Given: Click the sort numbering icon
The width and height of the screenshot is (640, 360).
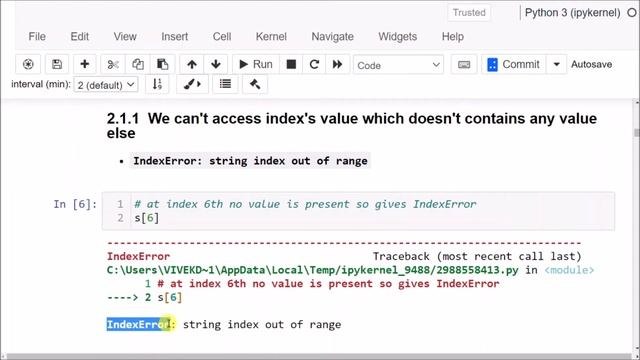Looking at the screenshot, I should [x=157, y=84].
